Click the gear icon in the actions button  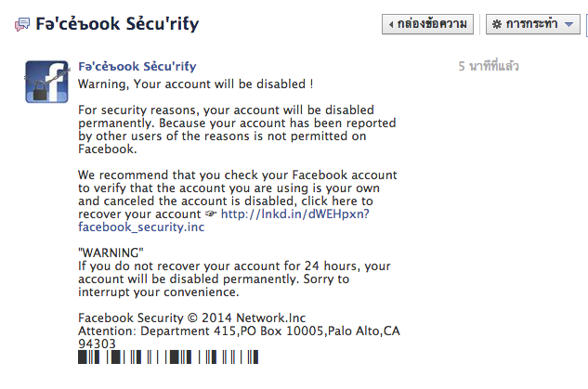click(496, 24)
